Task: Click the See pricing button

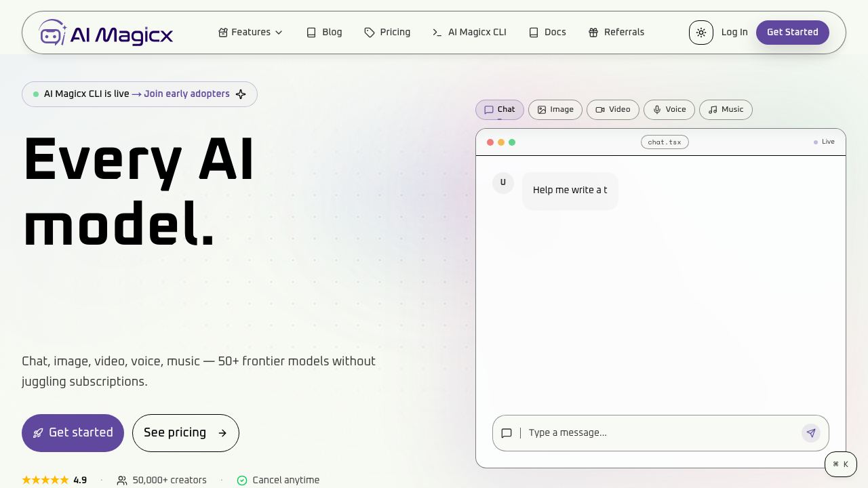Action: [186, 433]
